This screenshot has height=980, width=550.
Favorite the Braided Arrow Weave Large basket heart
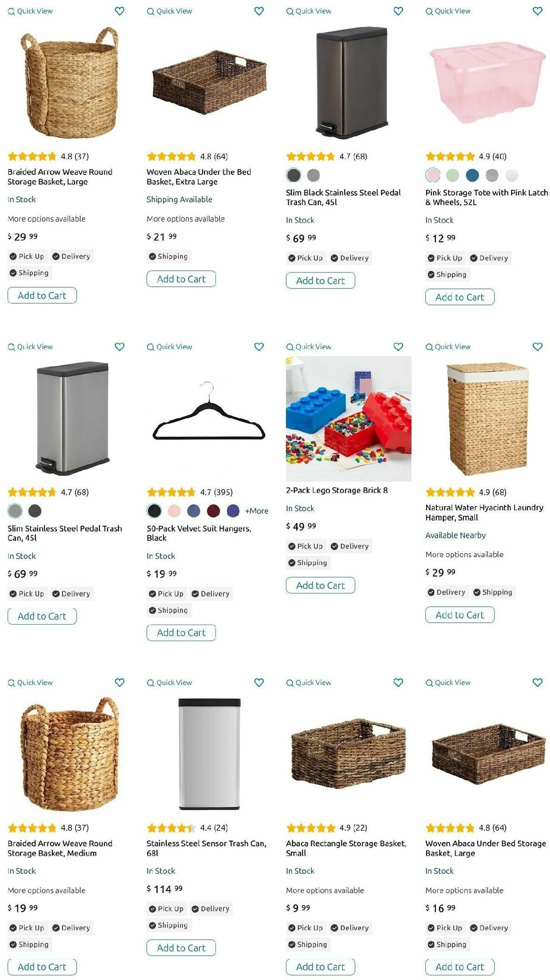120,11
